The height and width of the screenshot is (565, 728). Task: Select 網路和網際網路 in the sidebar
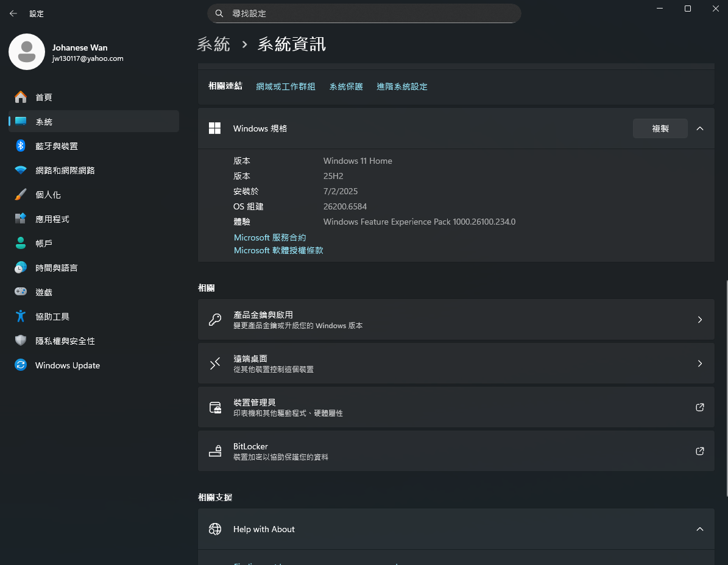[94, 170]
